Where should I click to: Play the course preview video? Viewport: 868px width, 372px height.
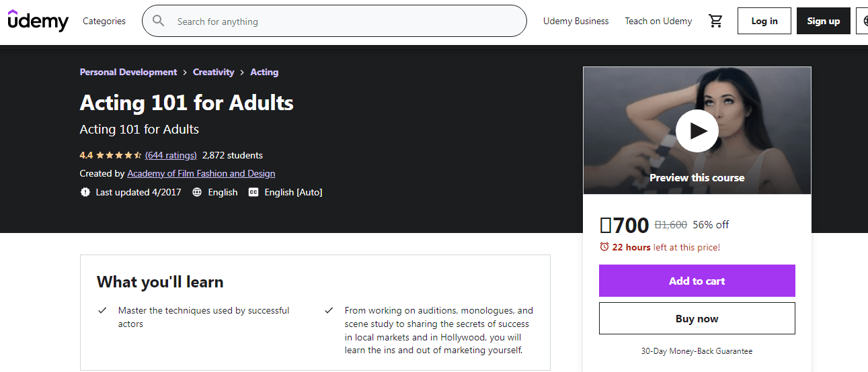pyautogui.click(x=697, y=130)
